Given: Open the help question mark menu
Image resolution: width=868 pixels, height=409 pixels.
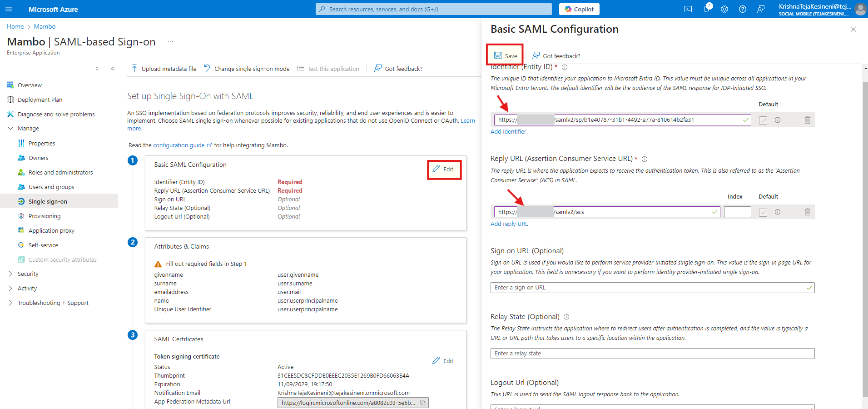Looking at the screenshot, I should pos(743,9).
